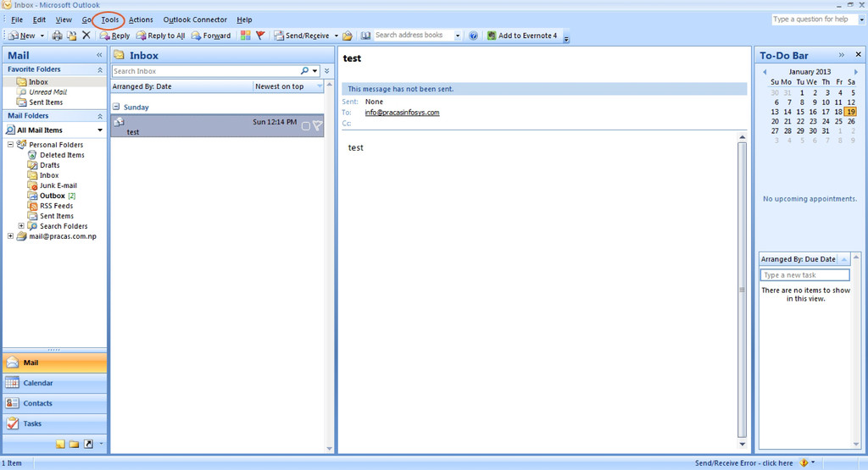
Task: Click the Shortcuts icon at bottom
Action: click(88, 444)
